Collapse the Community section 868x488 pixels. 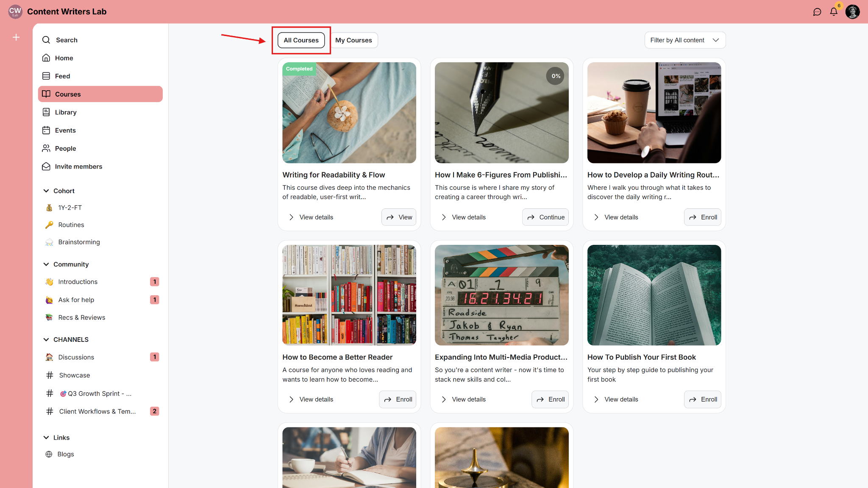coord(46,264)
